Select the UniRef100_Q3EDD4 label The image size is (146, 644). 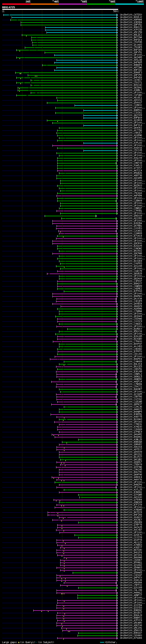pos(131,22)
